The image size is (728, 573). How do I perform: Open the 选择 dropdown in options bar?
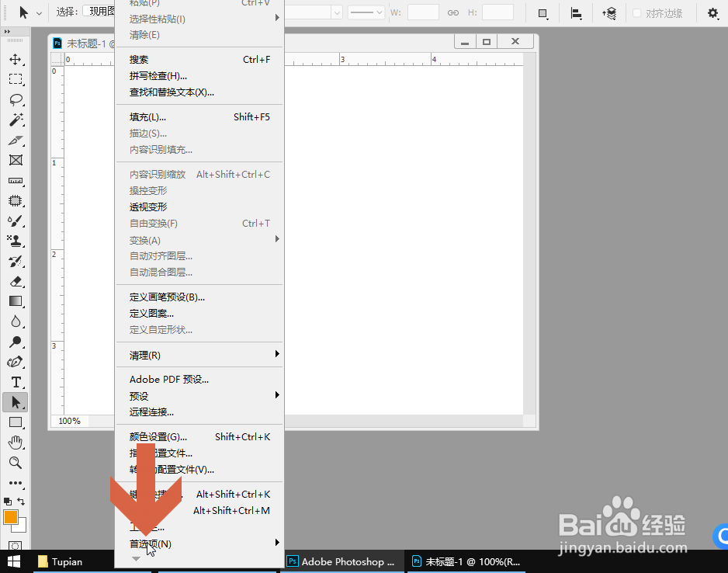click(99, 12)
